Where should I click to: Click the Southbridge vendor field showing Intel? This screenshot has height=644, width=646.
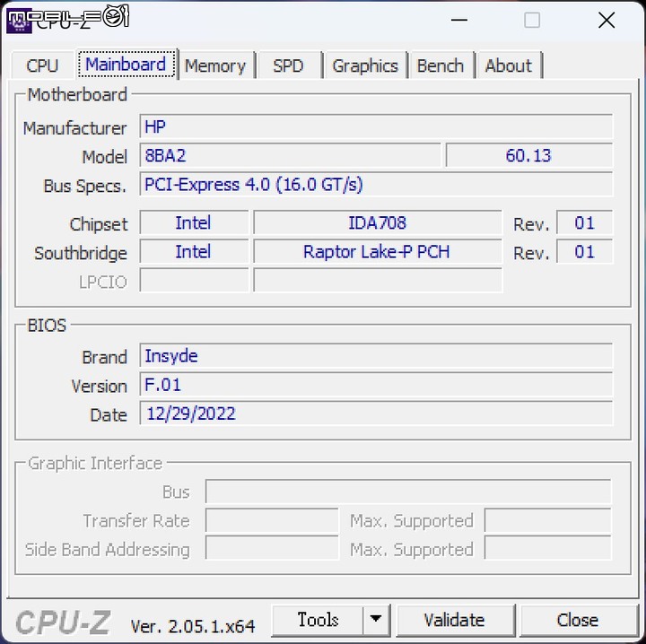(x=194, y=251)
